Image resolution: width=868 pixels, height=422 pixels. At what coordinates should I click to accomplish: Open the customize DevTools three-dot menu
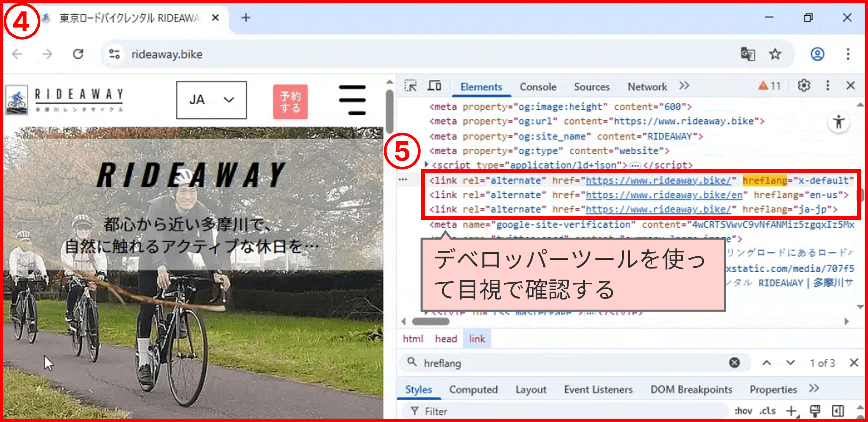(828, 85)
